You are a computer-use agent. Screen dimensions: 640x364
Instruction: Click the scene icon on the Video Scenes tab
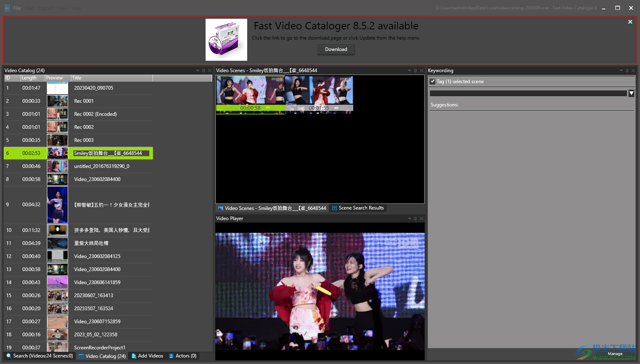[221, 208]
